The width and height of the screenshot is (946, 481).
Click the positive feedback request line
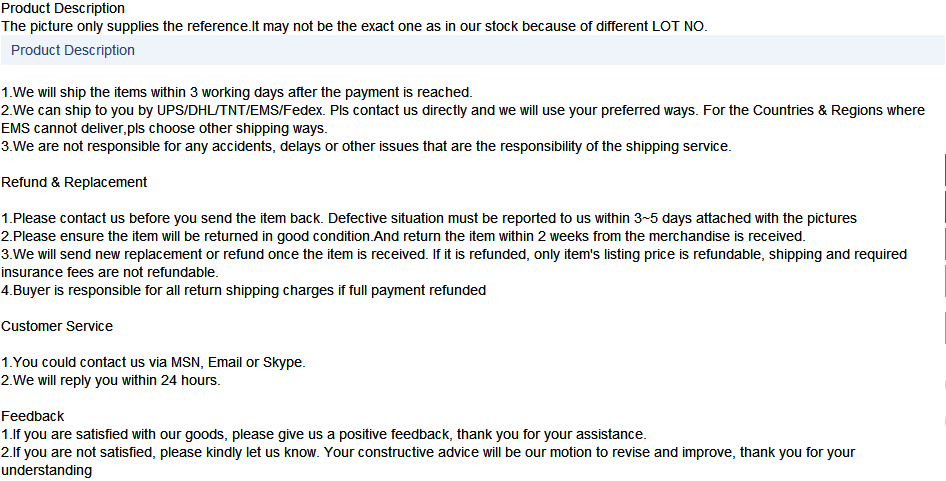click(x=324, y=435)
